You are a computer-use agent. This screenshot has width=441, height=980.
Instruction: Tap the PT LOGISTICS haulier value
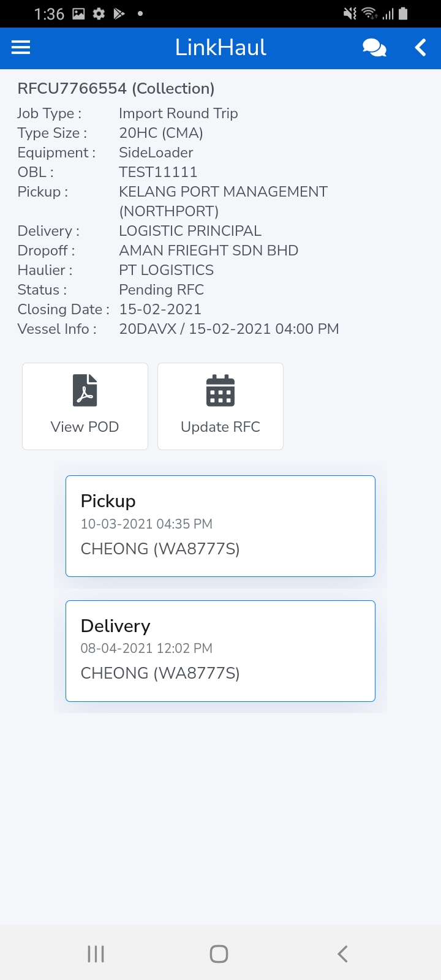(166, 270)
